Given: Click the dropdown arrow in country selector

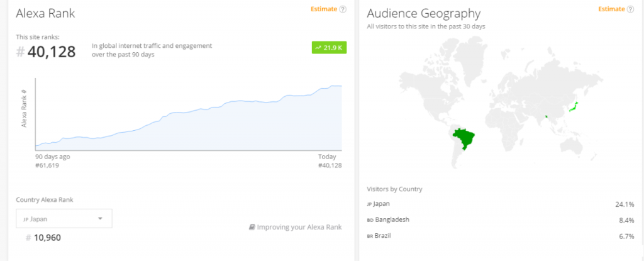Looking at the screenshot, I should 100,219.
